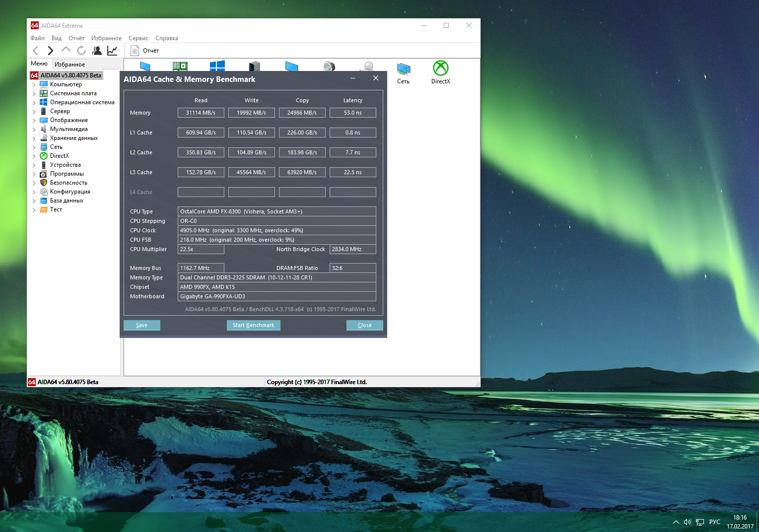759x532 pixels.
Task: Click the volume icon in system tray
Action: pyautogui.click(x=688, y=522)
